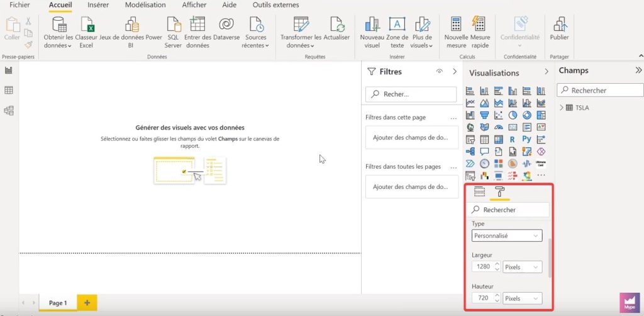This screenshot has width=644, height=316.
Task: Open the Type Personnalisé dropdown
Action: point(507,236)
